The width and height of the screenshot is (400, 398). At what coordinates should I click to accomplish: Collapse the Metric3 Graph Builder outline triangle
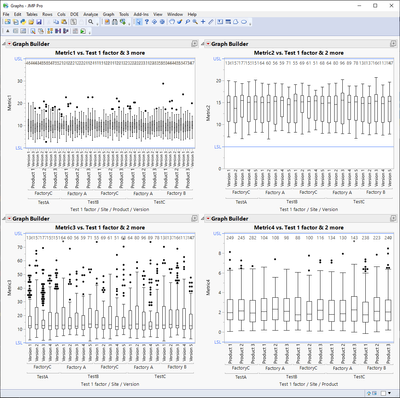(x=4, y=219)
